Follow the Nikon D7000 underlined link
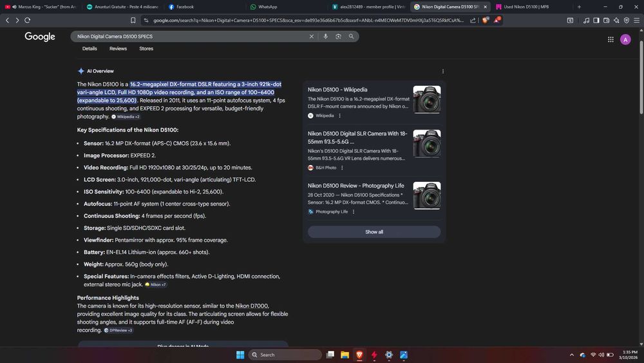 click(x=251, y=306)
